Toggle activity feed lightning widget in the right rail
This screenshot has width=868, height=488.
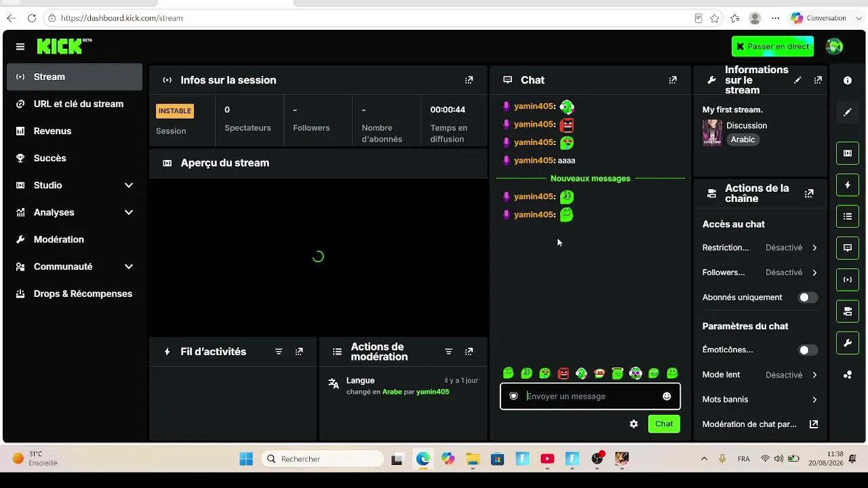pos(848,185)
